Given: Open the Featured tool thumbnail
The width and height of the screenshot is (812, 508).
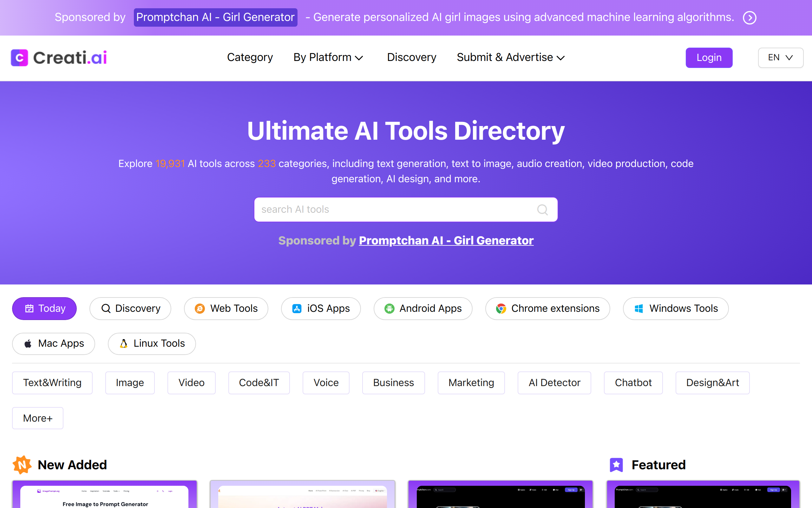Looking at the screenshot, I should [703, 494].
